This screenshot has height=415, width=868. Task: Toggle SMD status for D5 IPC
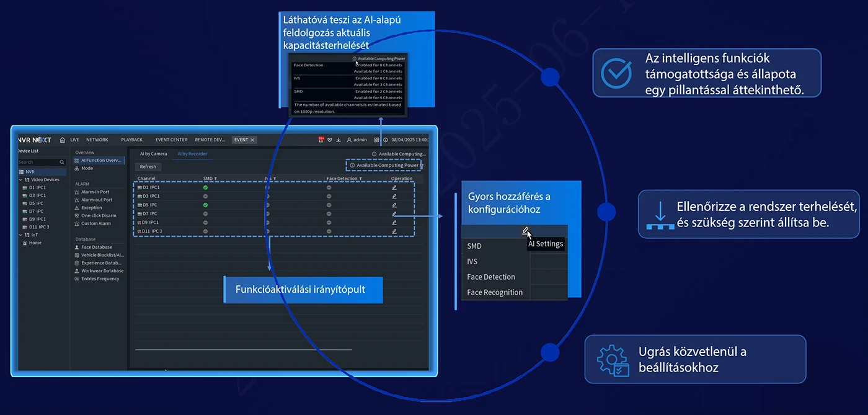pos(205,205)
